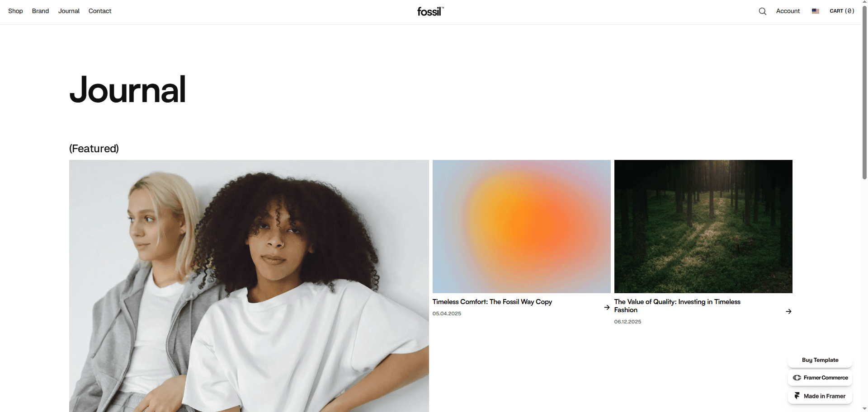This screenshot has height=412, width=868.
Task: Open the Account link
Action: [x=788, y=11]
